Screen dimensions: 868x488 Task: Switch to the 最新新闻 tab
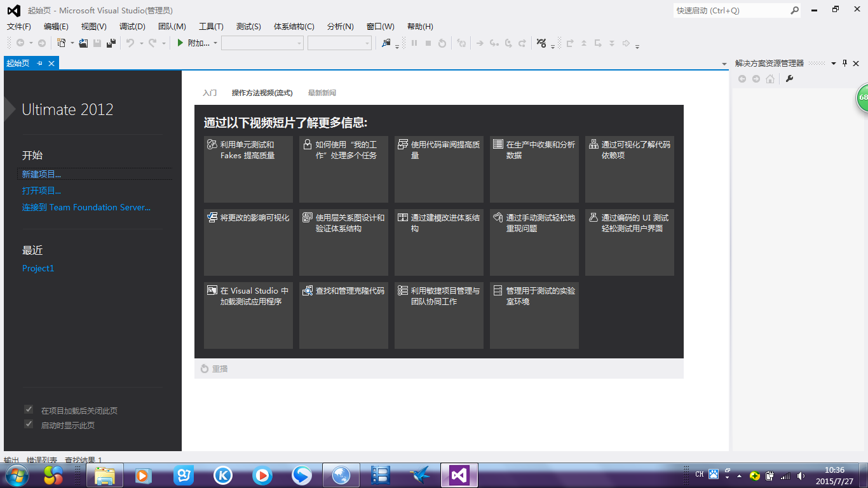[322, 93]
